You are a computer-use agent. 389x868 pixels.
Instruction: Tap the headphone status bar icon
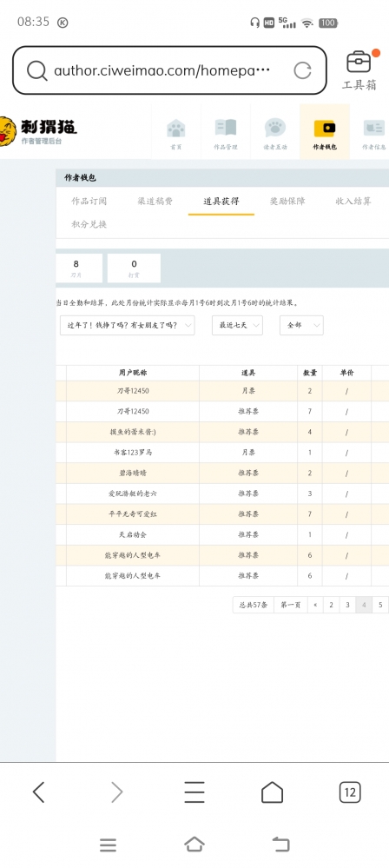[x=254, y=23]
